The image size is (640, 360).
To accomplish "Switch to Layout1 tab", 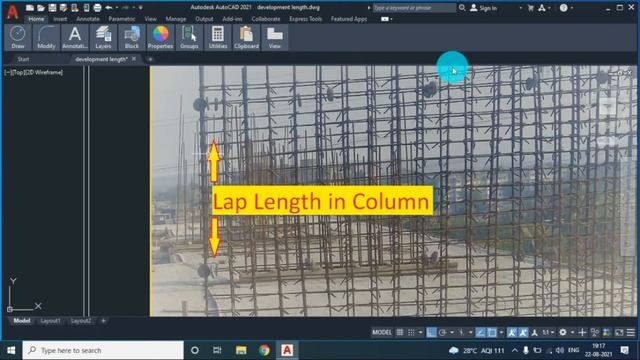I will pyautogui.click(x=50, y=321).
